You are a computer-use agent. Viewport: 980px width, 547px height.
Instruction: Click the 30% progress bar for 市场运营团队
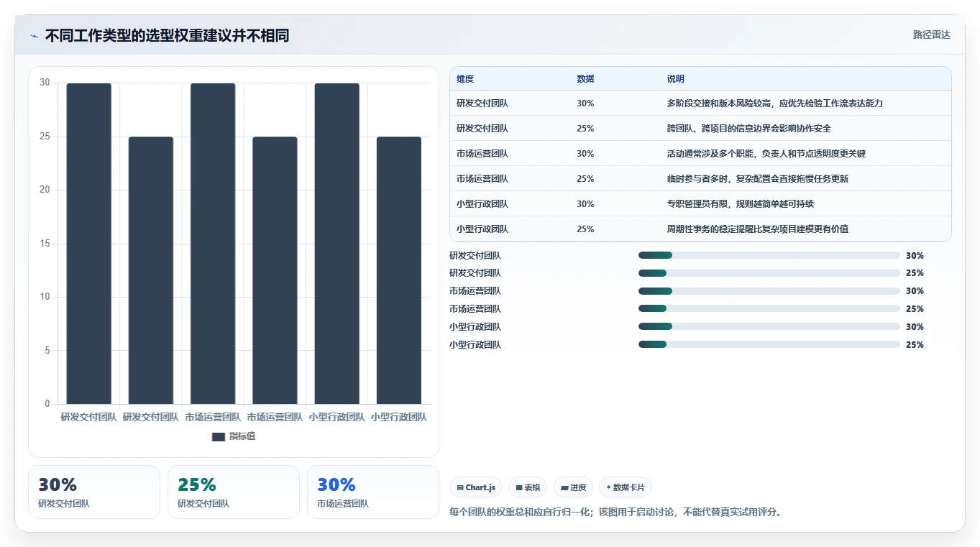pyautogui.click(x=769, y=291)
